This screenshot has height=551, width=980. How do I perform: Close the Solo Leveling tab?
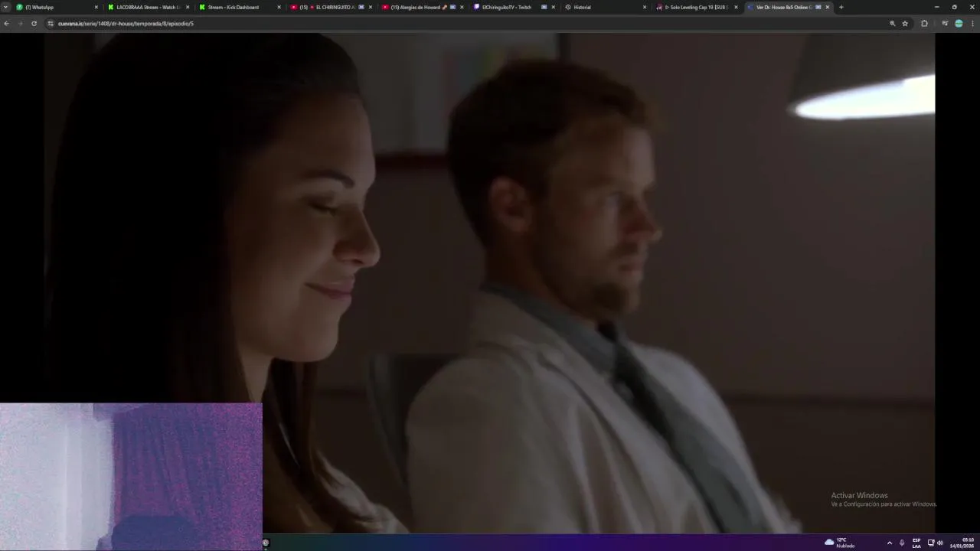pyautogui.click(x=736, y=7)
